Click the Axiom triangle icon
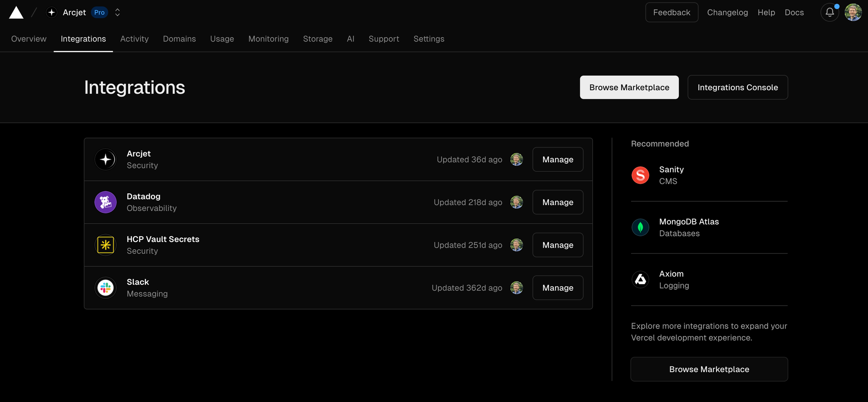This screenshot has height=402, width=868. (x=640, y=279)
